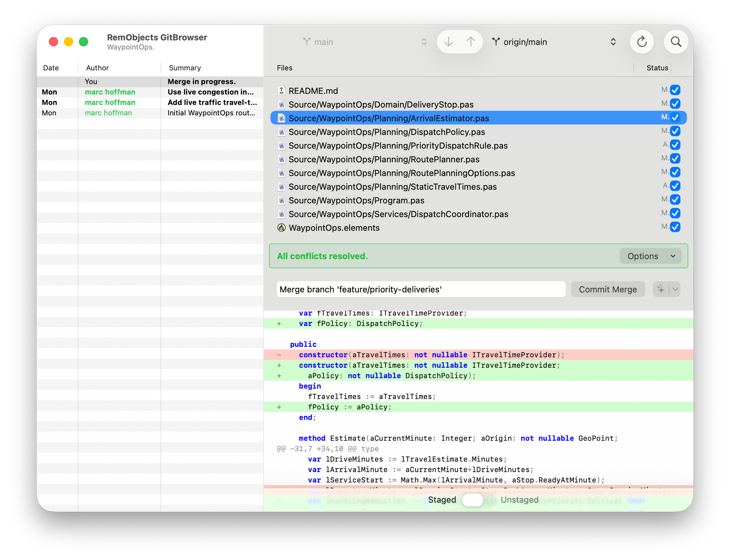730x560 pixels.
Task: Click the PriorityDispatchRule.pas file icon
Action: click(x=281, y=146)
